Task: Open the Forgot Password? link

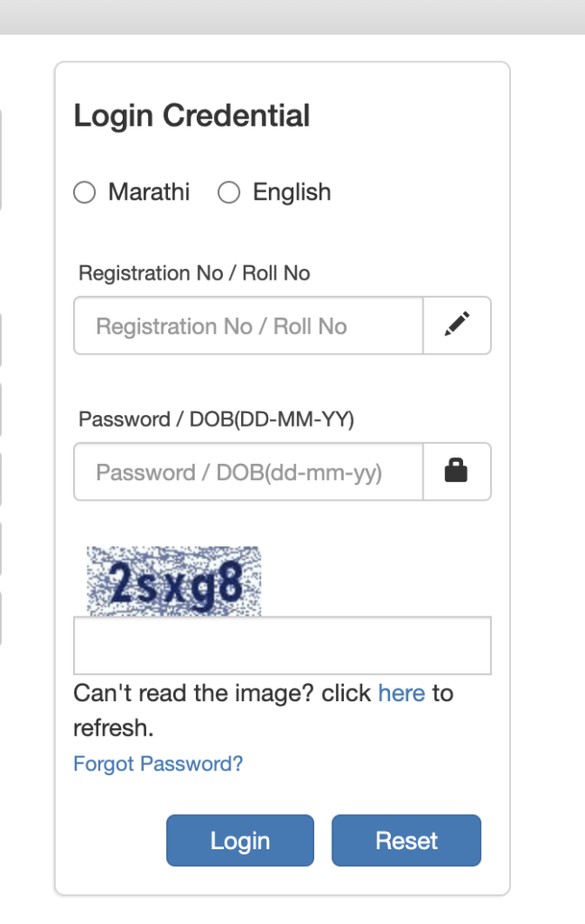Action: (158, 763)
